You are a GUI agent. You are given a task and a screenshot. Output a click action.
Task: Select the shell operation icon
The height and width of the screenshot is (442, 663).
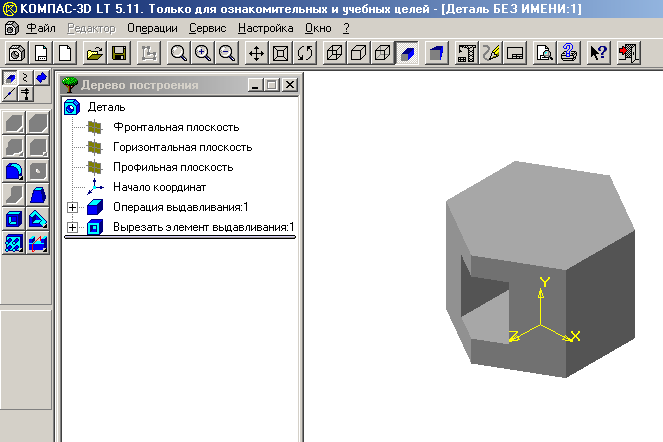tap(14, 220)
